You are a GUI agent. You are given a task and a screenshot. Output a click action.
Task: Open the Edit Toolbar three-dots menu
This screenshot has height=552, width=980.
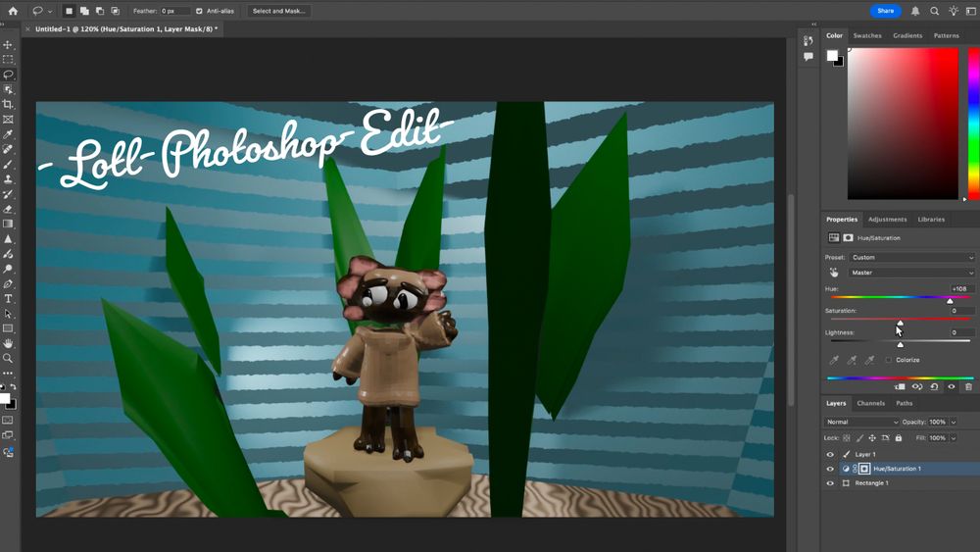click(x=8, y=373)
